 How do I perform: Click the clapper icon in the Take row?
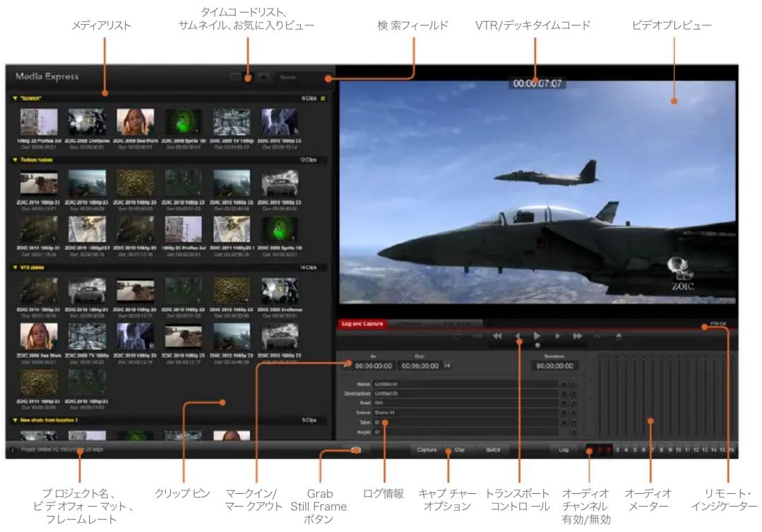(564, 423)
